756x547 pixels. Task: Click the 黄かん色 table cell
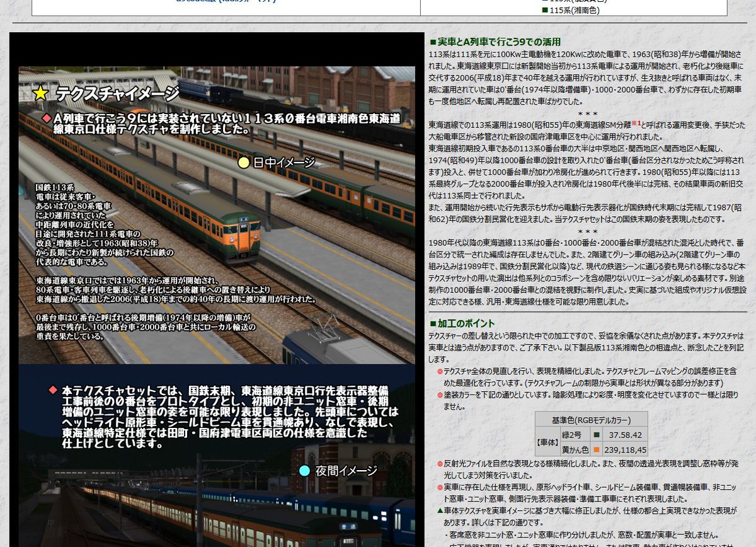coord(574,450)
